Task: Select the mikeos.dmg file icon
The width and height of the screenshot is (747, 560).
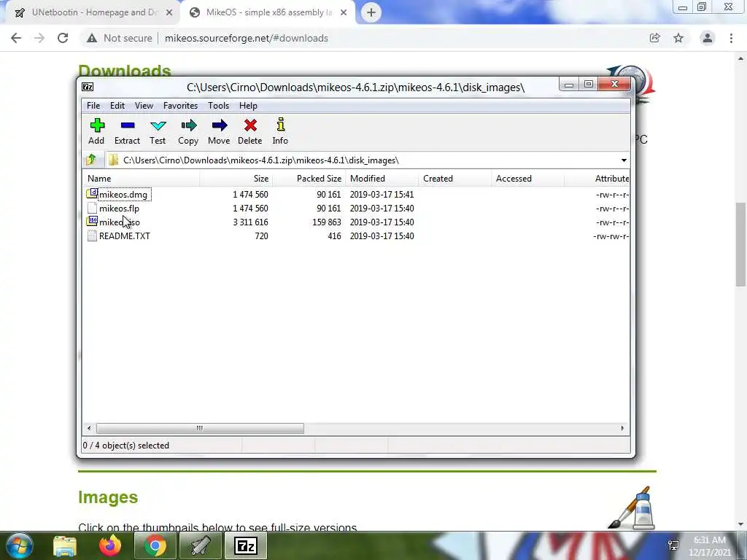Action: [92, 194]
